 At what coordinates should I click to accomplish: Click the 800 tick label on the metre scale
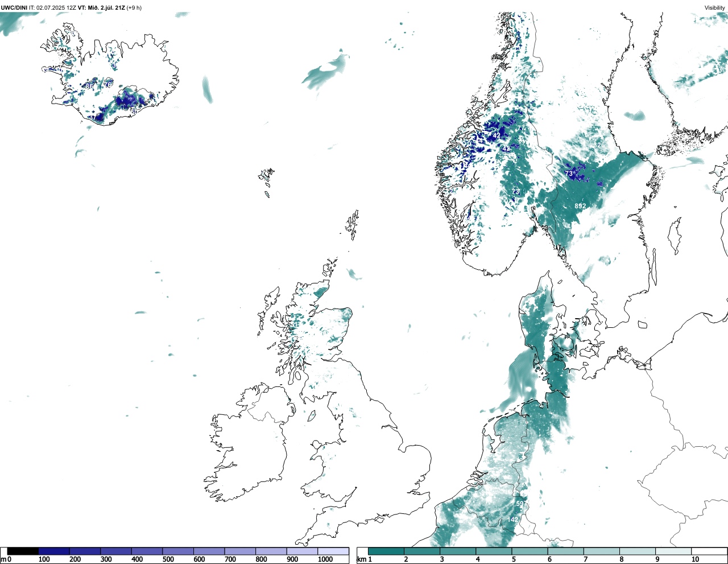point(261,559)
